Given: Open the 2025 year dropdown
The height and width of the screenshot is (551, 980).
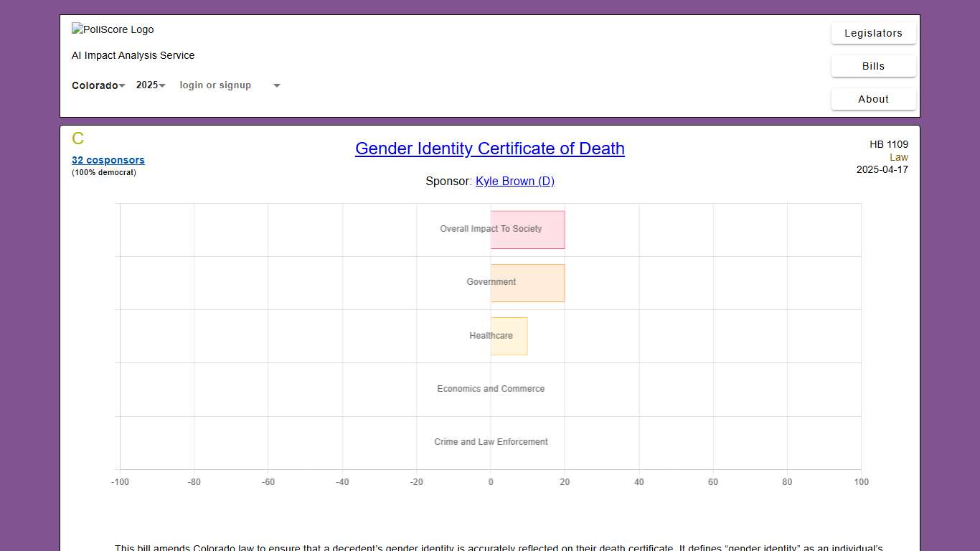Looking at the screenshot, I should click(x=149, y=85).
